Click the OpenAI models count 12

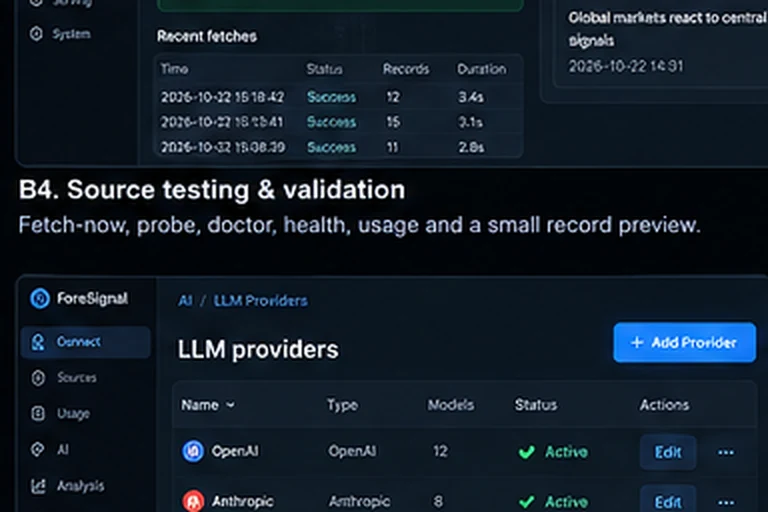coord(440,451)
